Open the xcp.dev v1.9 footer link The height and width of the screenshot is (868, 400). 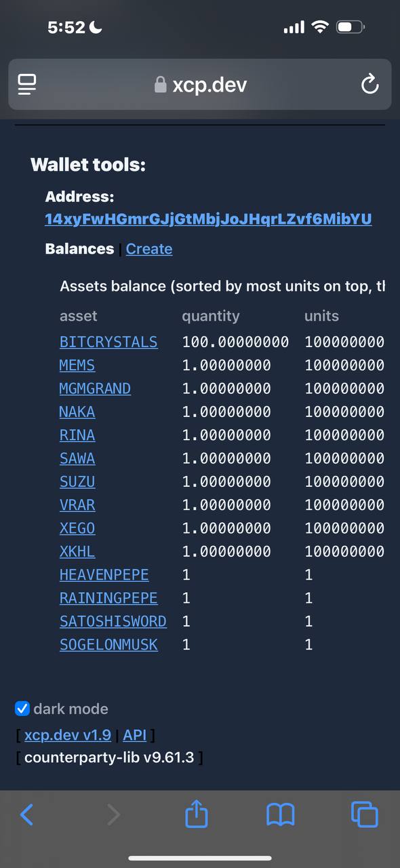tap(68, 734)
